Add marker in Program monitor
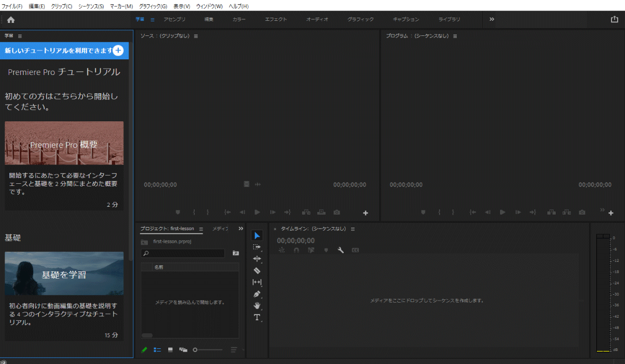625x364 pixels. [x=423, y=212]
